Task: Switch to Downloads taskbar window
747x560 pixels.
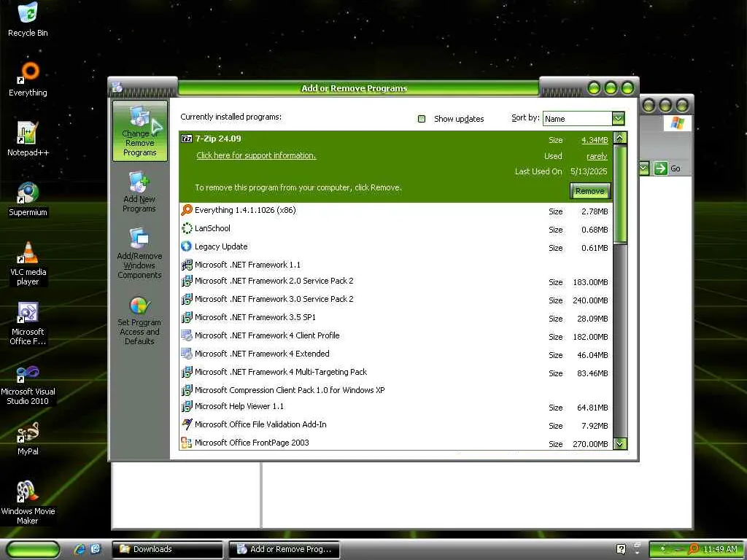Action: tap(167, 549)
